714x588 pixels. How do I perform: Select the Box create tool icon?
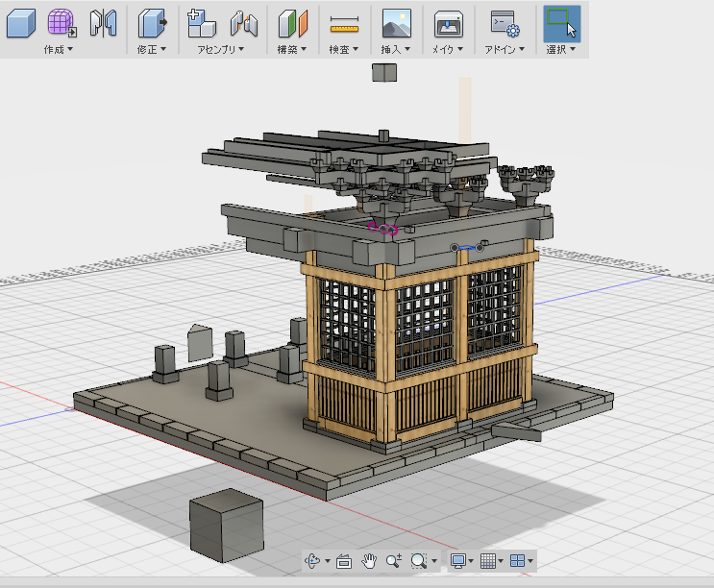(21, 23)
